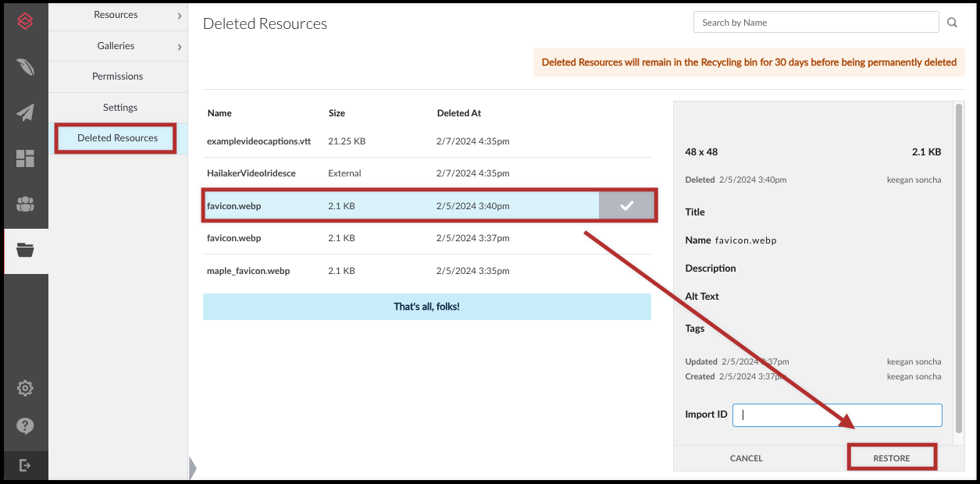Click the logout icon at sidebar bottom
Screen dimensions: 980x484
pyautogui.click(x=25, y=465)
